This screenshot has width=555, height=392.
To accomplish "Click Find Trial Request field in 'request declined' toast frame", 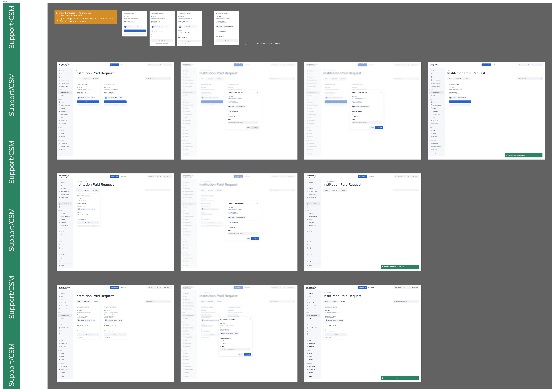I will tap(530, 79).
